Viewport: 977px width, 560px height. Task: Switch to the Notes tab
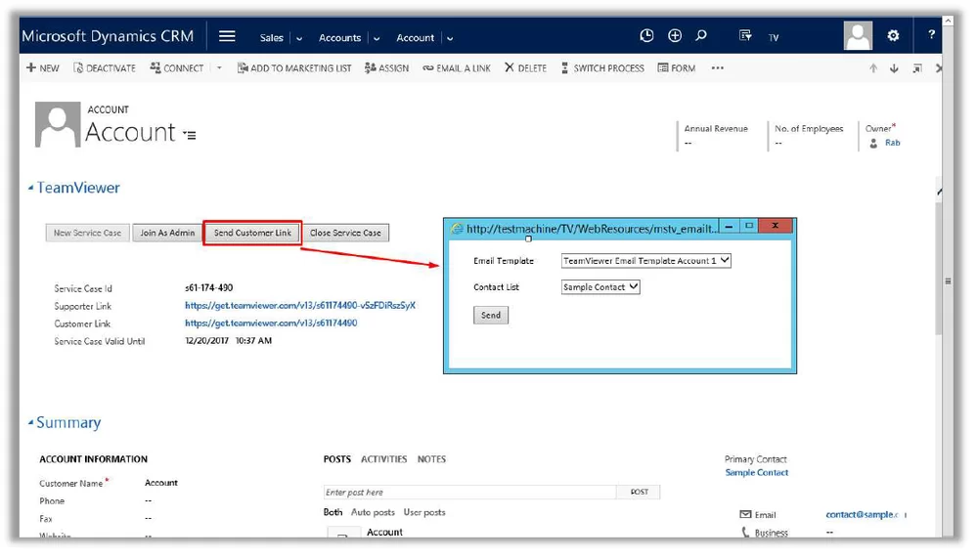tap(431, 459)
